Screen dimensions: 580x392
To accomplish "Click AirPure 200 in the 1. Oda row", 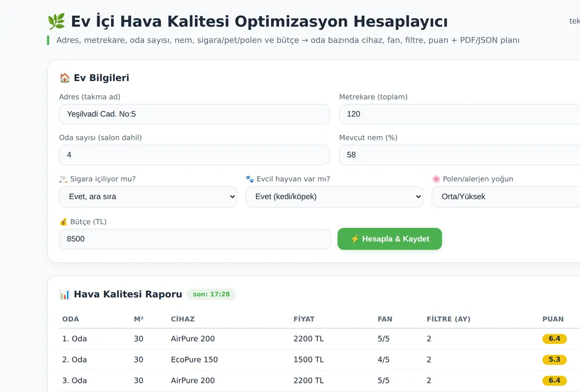I will [x=193, y=339].
